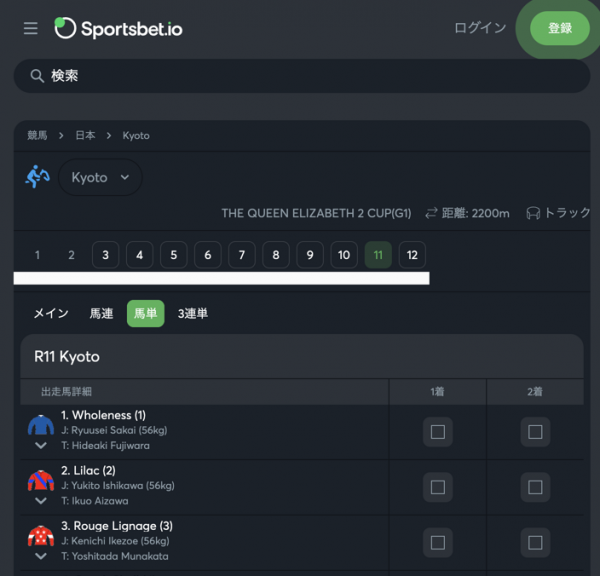The width and height of the screenshot is (600, 576).
Task: Click the search magnifier icon
Action: click(37, 76)
